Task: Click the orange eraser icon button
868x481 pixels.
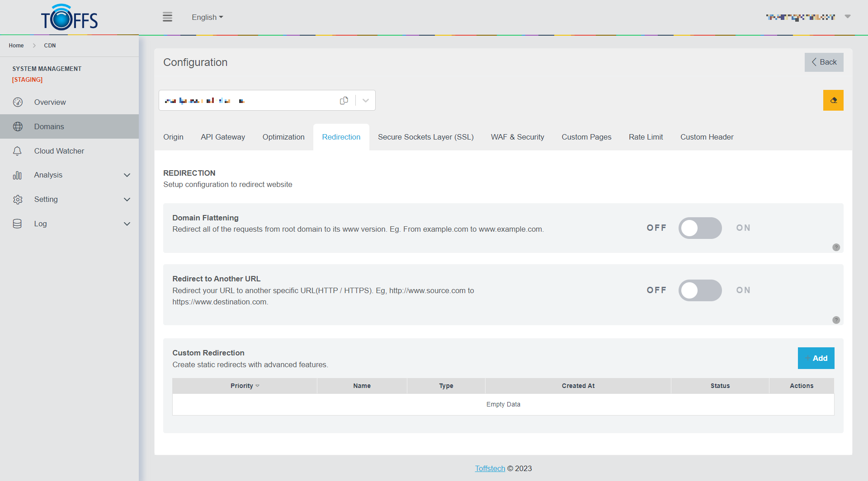Action: point(833,100)
